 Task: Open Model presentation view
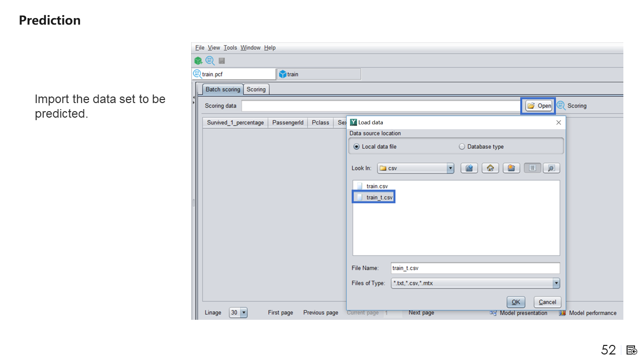coord(519,313)
